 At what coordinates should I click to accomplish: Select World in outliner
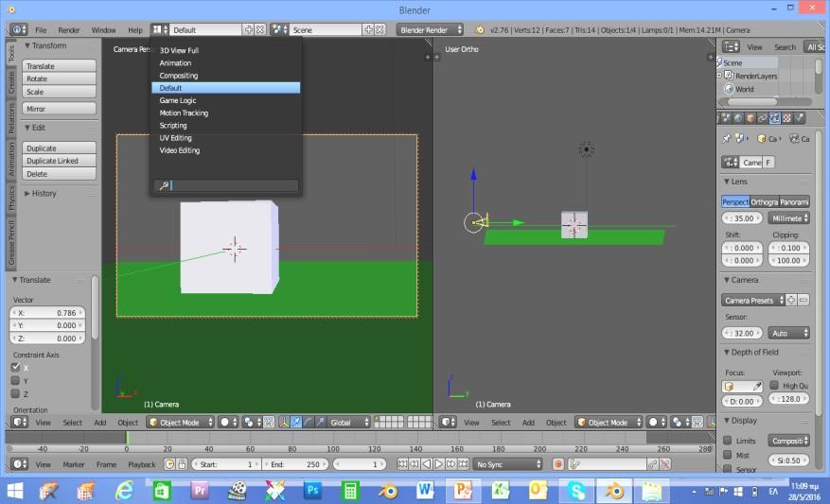pos(744,90)
